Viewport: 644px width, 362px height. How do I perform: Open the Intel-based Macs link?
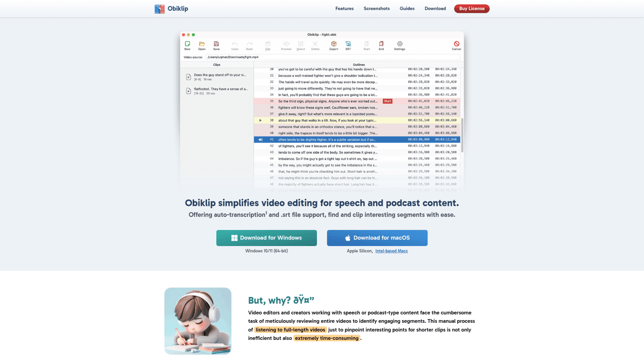(x=391, y=251)
